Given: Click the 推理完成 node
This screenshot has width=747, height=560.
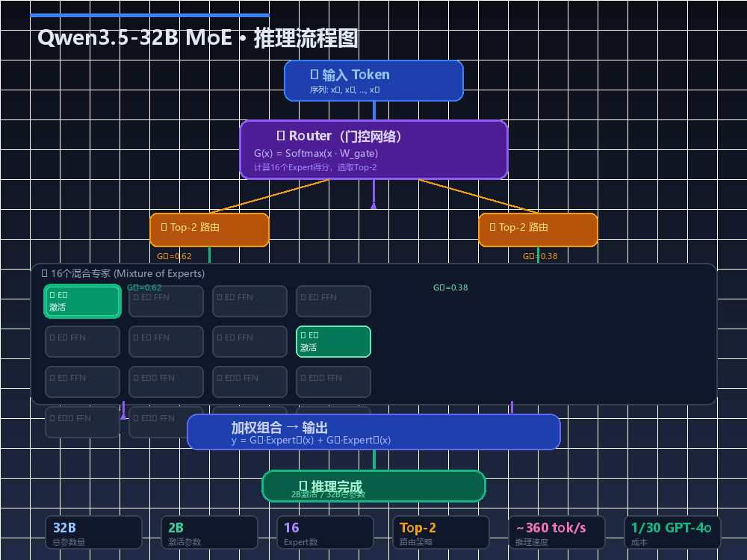Looking at the screenshot, I should pos(373,486).
